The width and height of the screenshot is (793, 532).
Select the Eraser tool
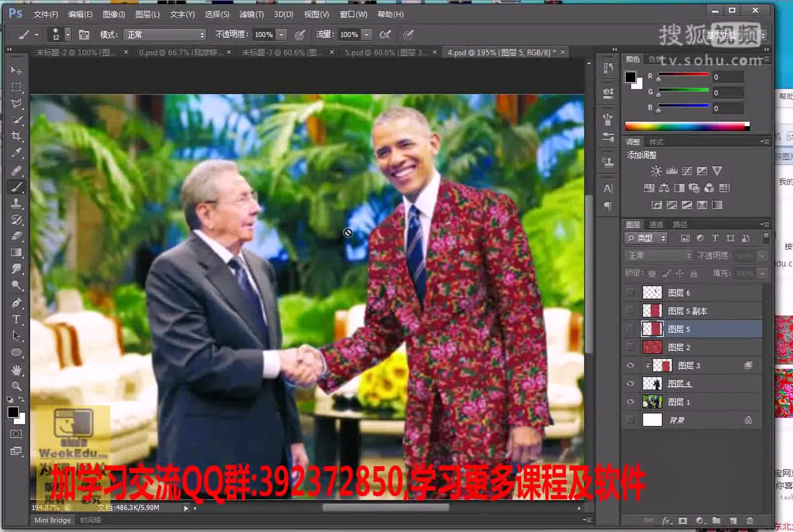coord(16,236)
